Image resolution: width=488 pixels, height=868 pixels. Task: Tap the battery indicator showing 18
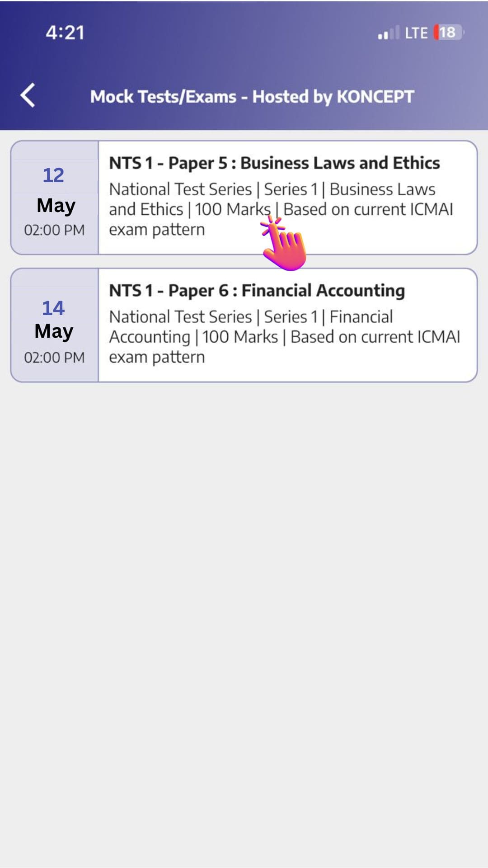448,33
